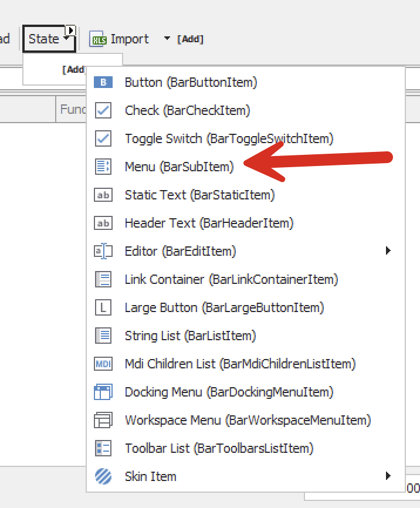Expand the Editor (BarEditItem) submenu arrow
The width and height of the screenshot is (420, 508).
pyautogui.click(x=388, y=251)
